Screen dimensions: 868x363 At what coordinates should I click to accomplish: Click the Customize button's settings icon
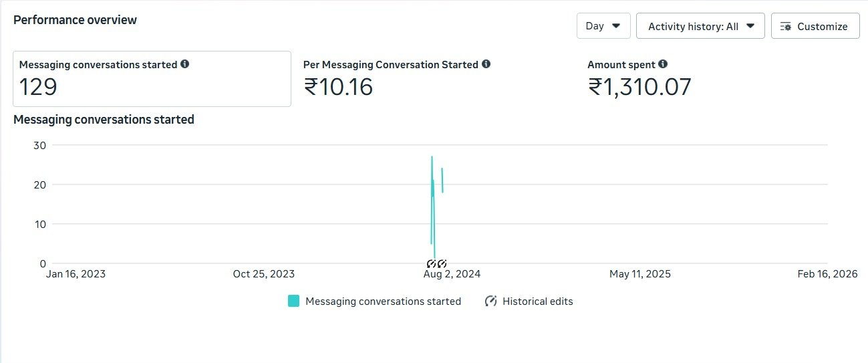click(x=786, y=26)
